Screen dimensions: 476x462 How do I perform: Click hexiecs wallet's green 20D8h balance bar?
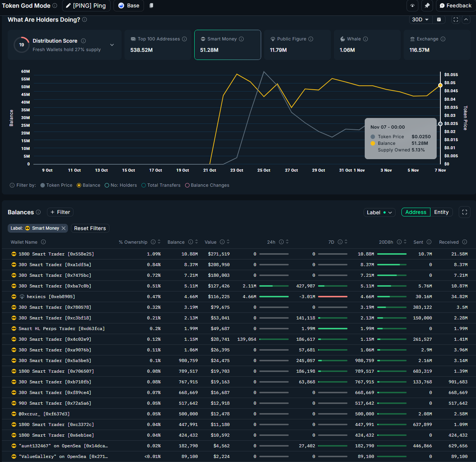pyautogui.click(x=391, y=296)
